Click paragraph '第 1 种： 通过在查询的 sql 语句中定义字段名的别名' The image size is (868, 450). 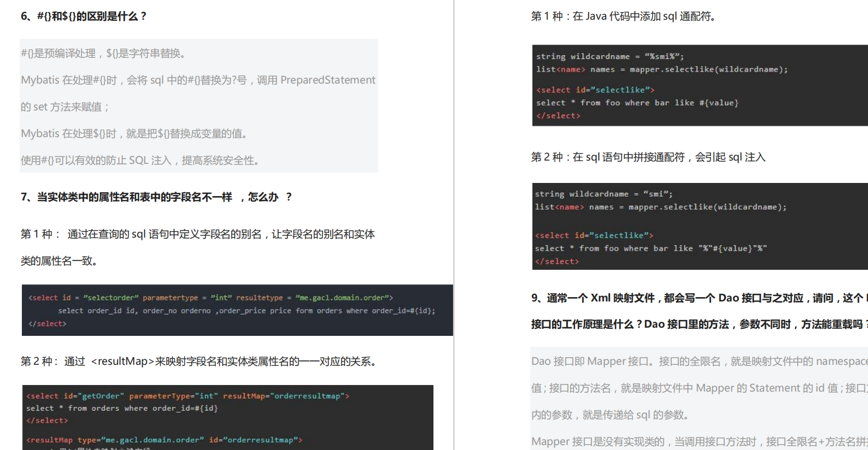[x=198, y=234]
